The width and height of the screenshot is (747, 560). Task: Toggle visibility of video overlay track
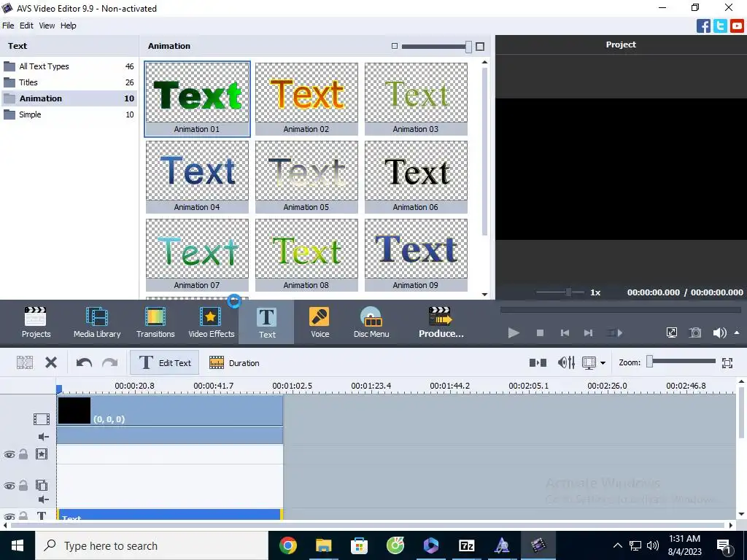point(9,486)
